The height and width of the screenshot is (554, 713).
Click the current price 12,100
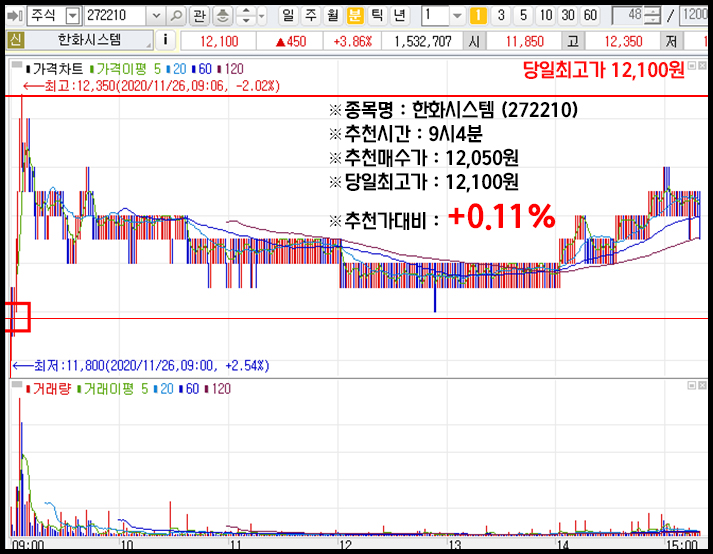coord(219,42)
